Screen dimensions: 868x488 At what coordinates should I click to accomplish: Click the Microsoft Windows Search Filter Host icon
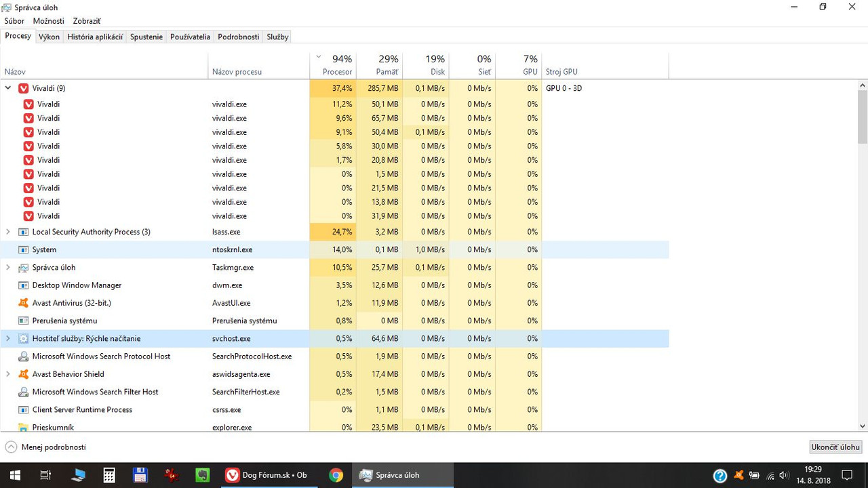click(x=24, y=392)
